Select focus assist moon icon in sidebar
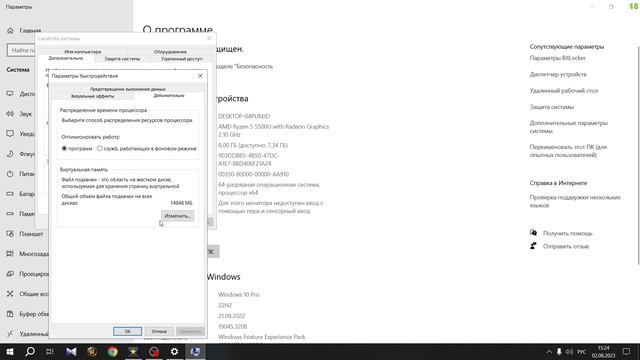 [10, 153]
